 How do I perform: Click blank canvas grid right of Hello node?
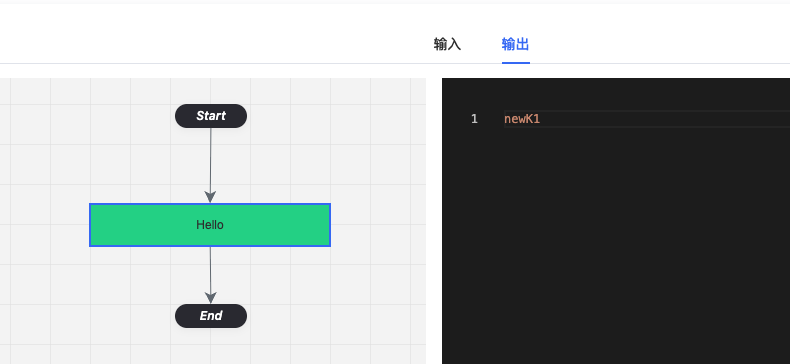(x=378, y=225)
